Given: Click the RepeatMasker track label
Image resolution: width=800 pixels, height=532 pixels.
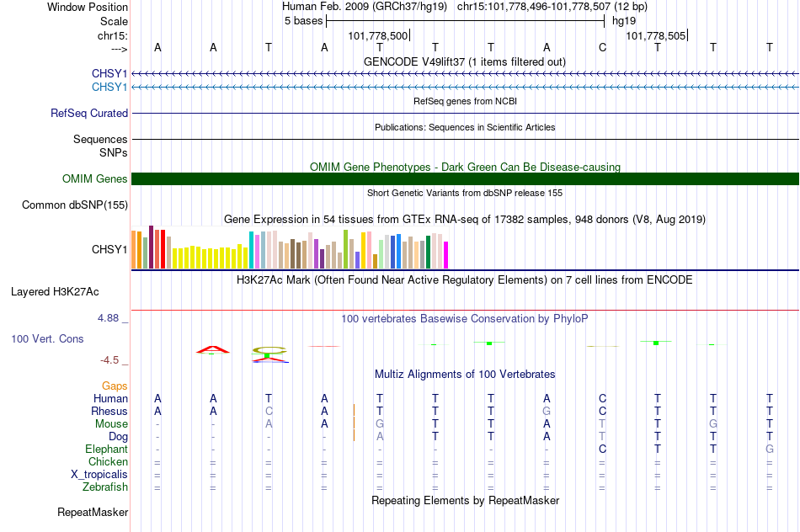Looking at the screenshot, I should pyautogui.click(x=93, y=512).
